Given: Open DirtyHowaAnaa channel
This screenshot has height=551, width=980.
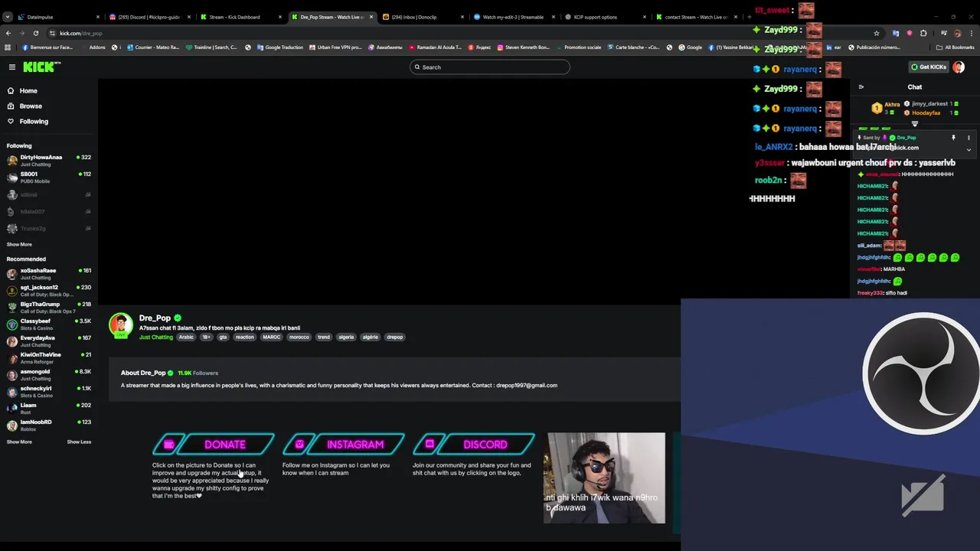Looking at the screenshot, I should pyautogui.click(x=49, y=160).
